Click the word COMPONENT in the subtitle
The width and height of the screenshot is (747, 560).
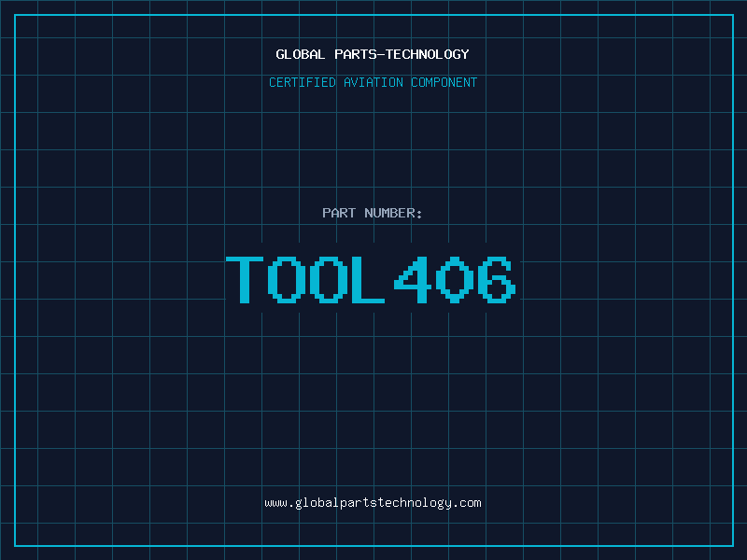point(444,82)
